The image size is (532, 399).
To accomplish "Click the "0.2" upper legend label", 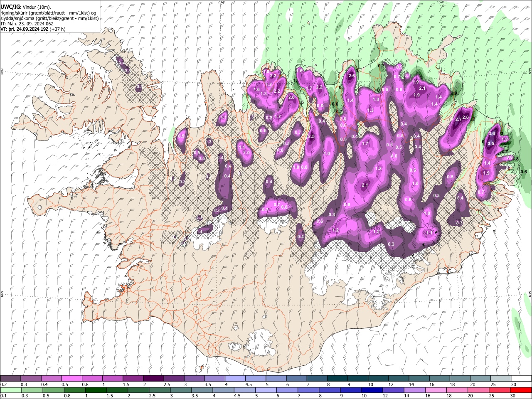I will tap(3, 384).
